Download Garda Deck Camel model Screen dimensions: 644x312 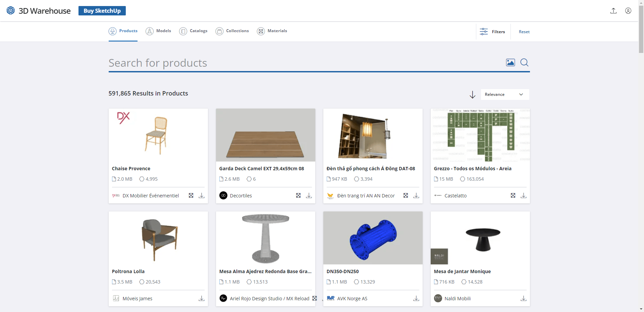(x=309, y=195)
